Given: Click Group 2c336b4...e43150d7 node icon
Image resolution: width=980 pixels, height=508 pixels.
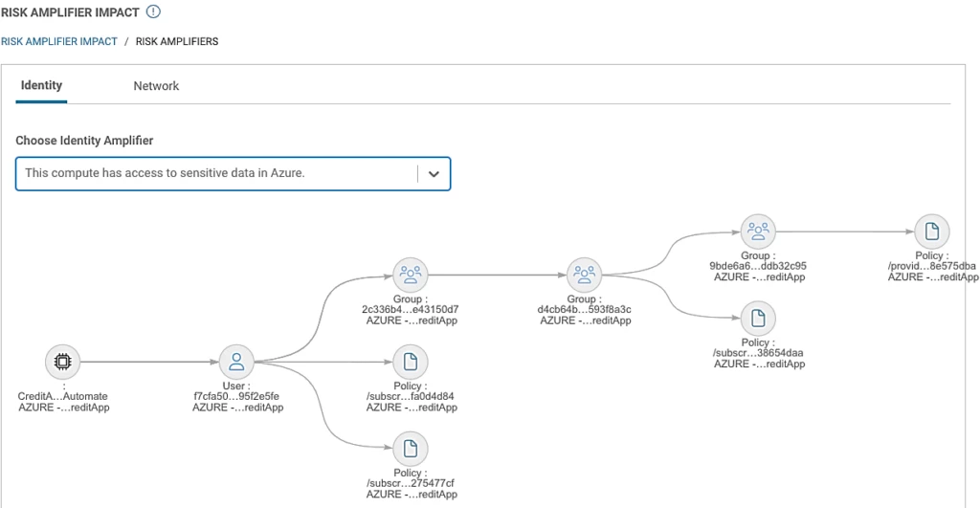Looking at the screenshot, I should (x=411, y=275).
